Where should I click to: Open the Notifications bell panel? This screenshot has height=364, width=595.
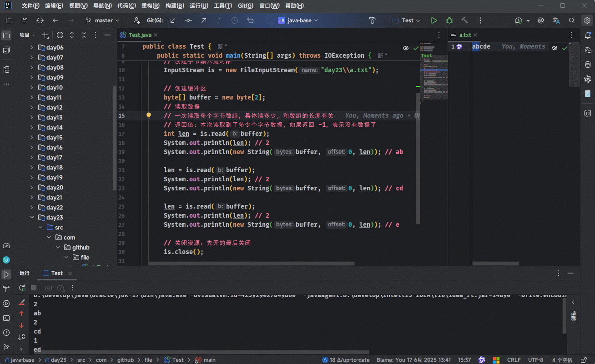tap(588, 35)
